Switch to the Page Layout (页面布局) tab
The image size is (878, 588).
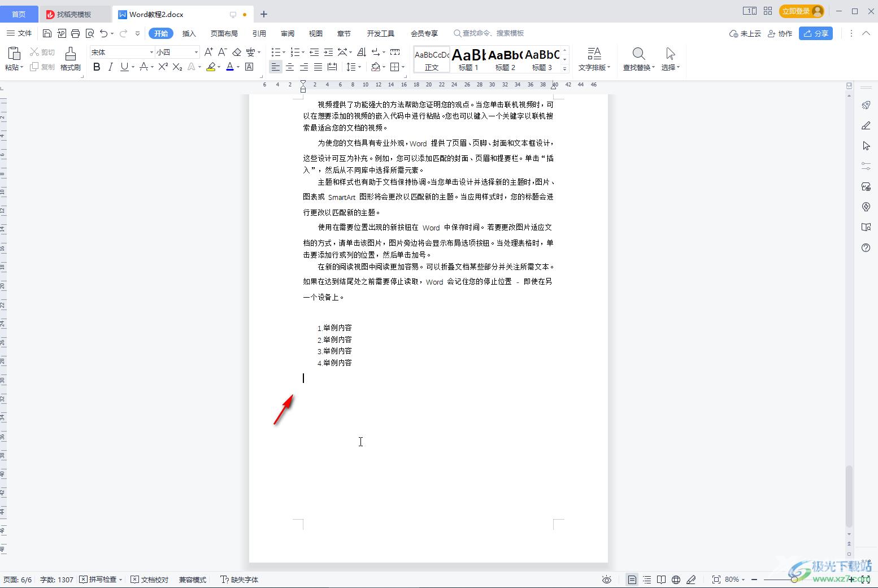tap(224, 33)
